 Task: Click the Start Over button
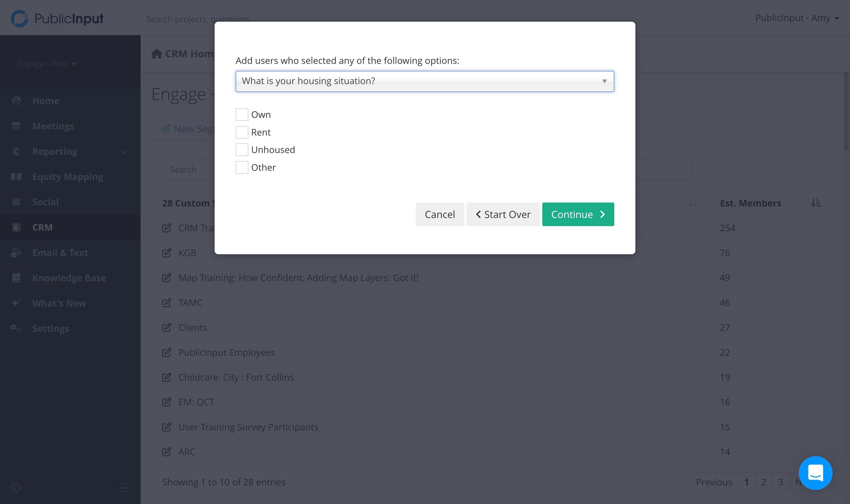(503, 214)
